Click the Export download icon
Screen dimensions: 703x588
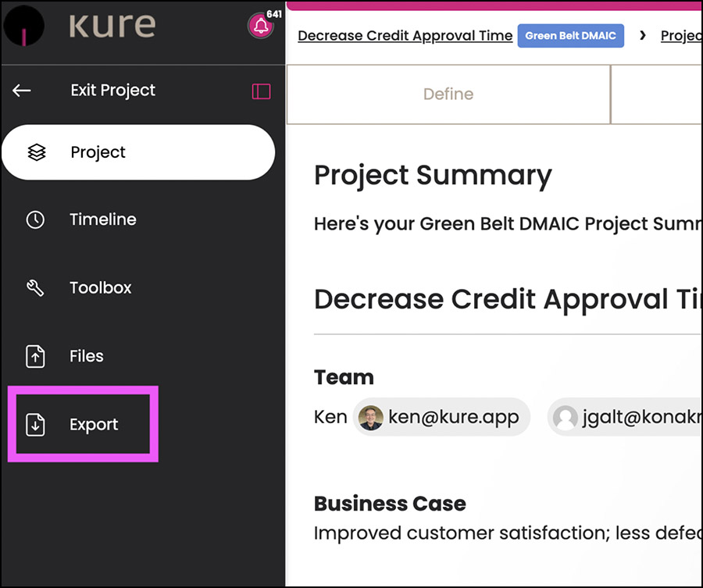tap(35, 425)
